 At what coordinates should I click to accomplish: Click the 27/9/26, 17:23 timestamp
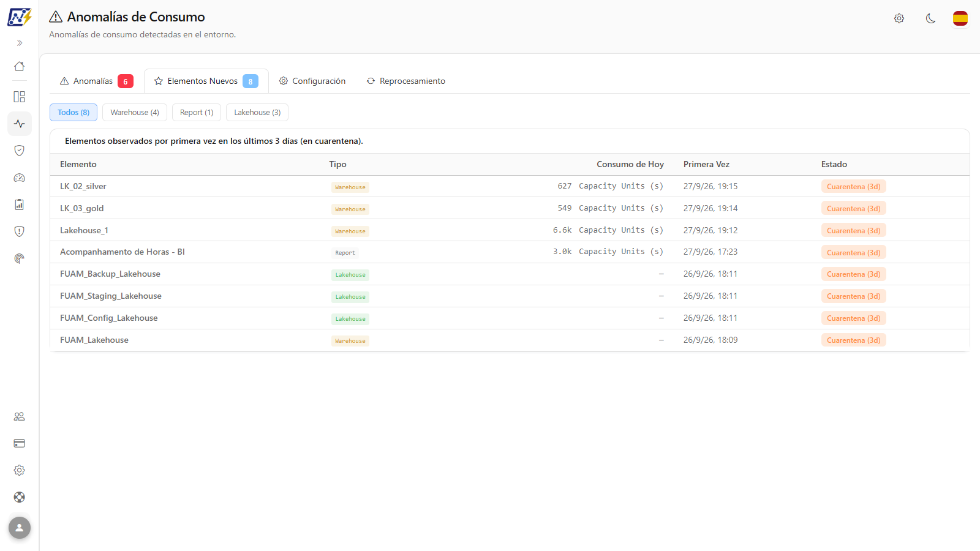click(710, 252)
